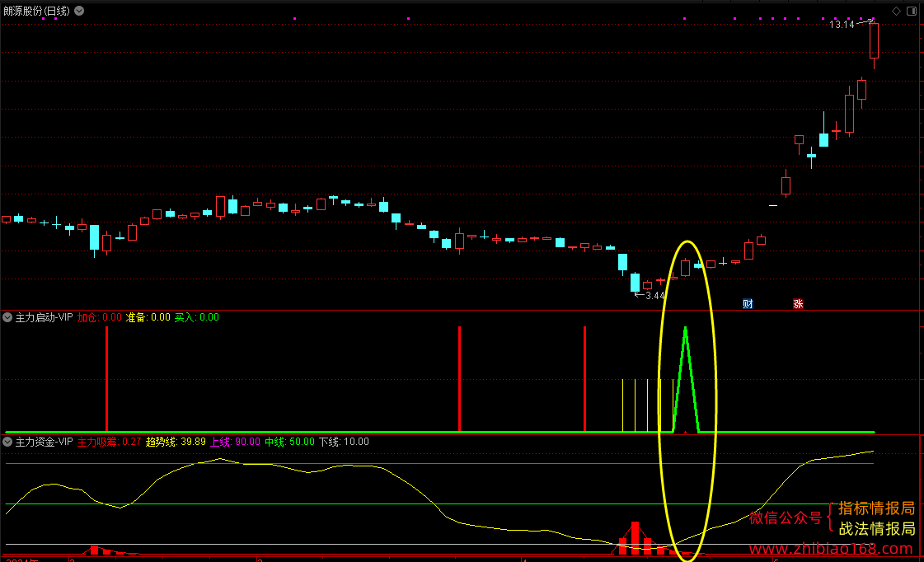Click the rightmost magenta signal dot

(x=874, y=19)
